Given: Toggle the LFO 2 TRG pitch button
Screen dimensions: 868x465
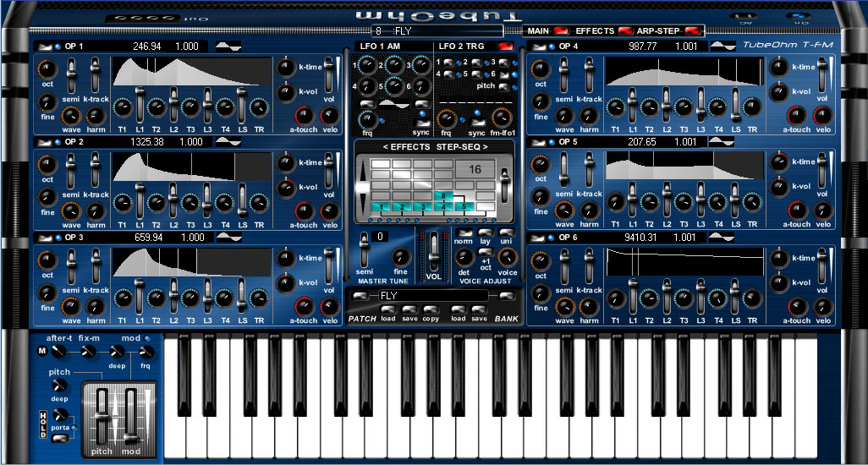Looking at the screenshot, I should tap(503, 86).
